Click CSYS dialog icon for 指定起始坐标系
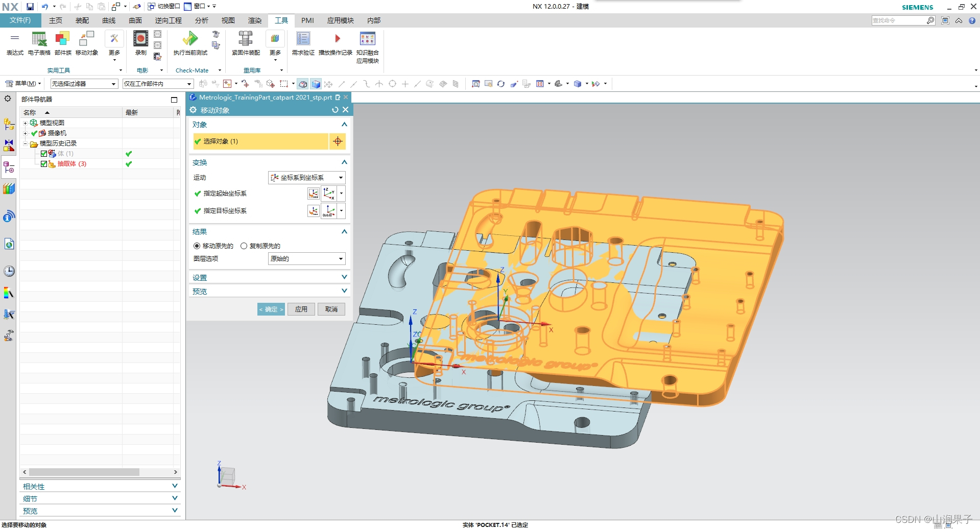The height and width of the screenshot is (529, 980). [313, 194]
